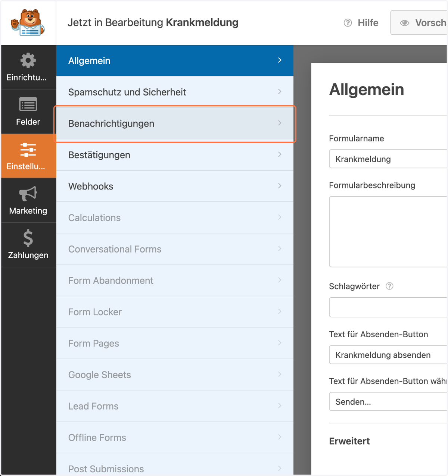
Task: Open the Conversational Forms section
Action: 175,249
